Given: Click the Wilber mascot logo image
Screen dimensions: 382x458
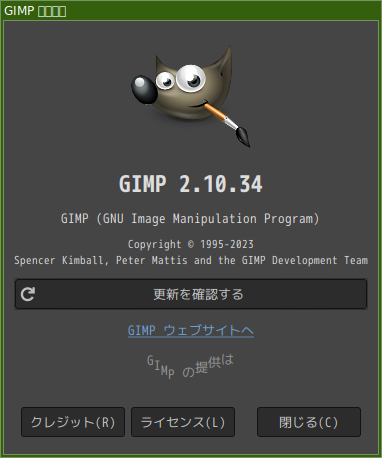Looking at the screenshot, I should (191, 96).
